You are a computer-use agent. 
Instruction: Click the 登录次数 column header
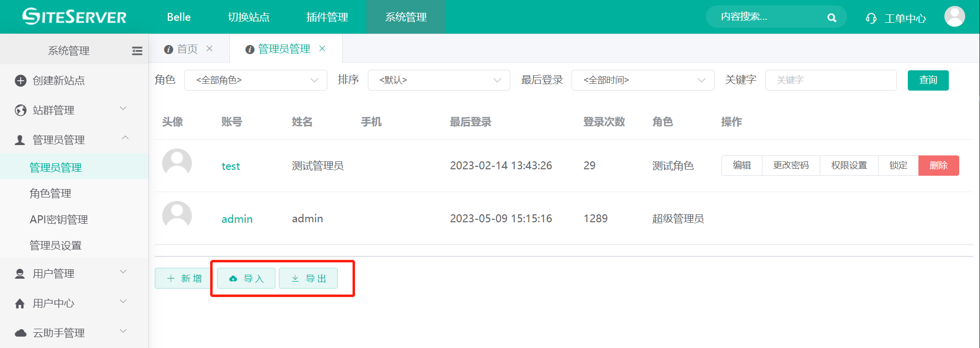(x=604, y=122)
